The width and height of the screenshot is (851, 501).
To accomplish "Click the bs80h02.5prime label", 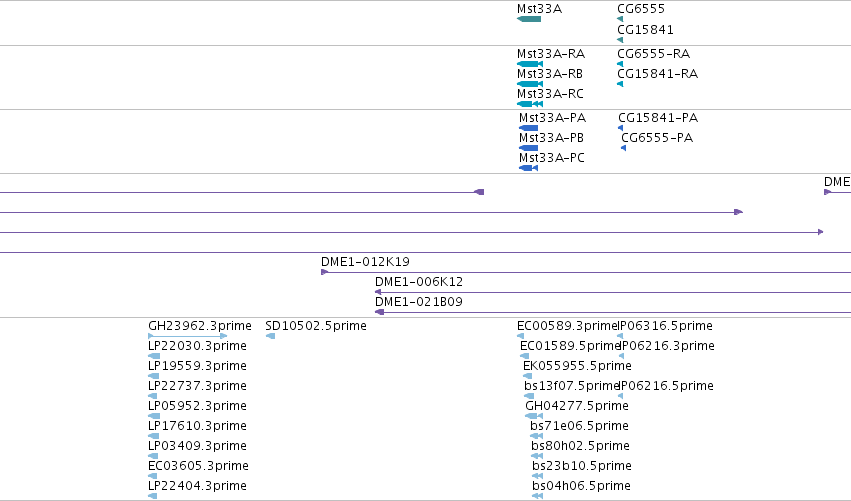I will 580,446.
